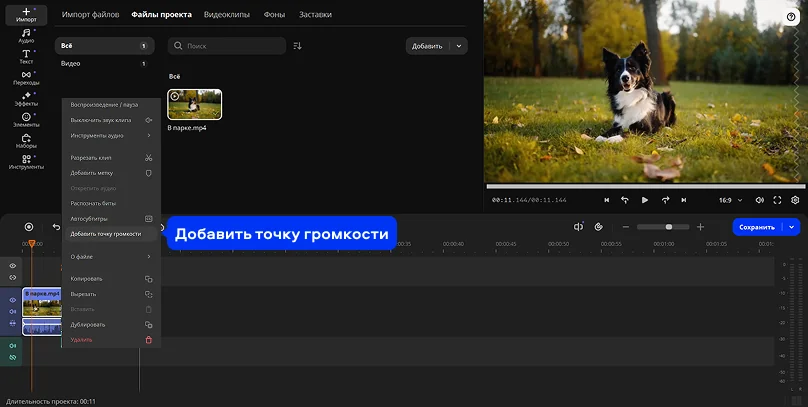808x407 pixels.
Task: Switch to Импорт файлов tab
Action: 90,14
